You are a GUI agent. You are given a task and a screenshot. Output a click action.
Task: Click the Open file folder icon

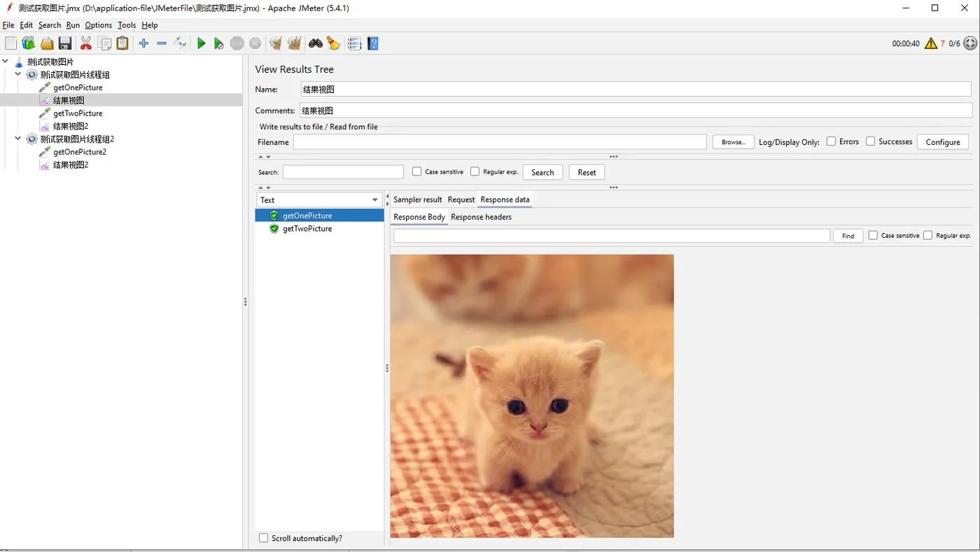[x=47, y=43]
